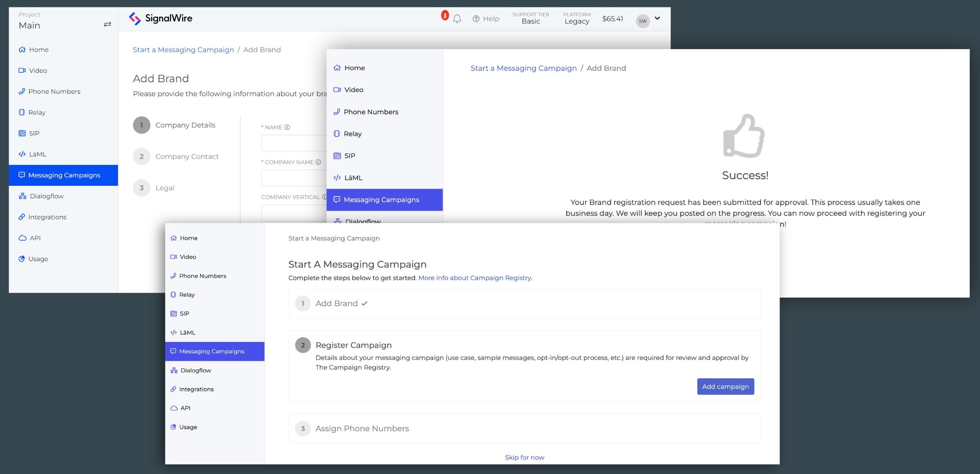Click Video icon in Success window sidebar
The height and width of the screenshot is (474, 980).
pos(337,90)
